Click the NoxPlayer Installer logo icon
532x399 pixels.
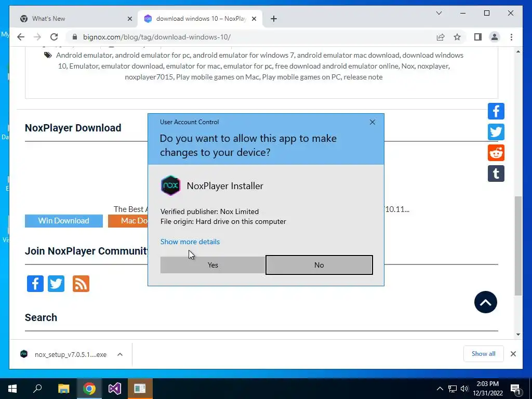point(170,185)
